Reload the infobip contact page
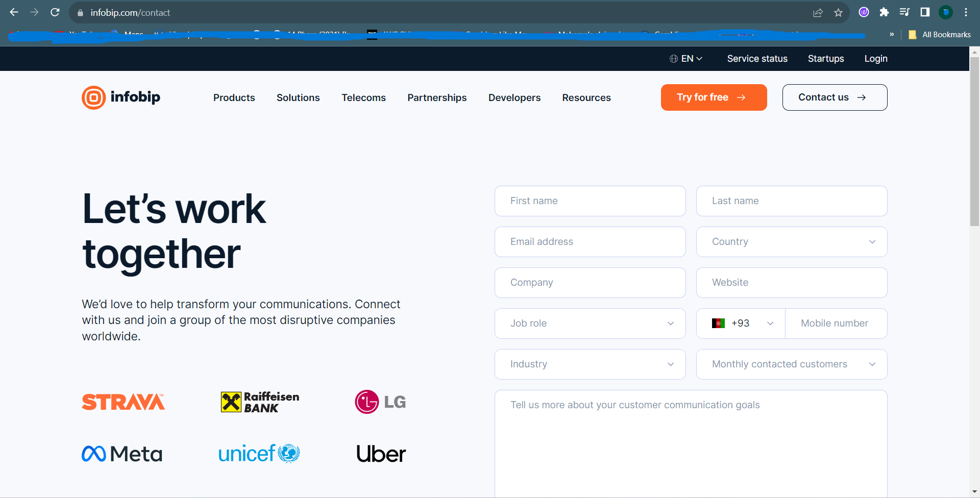Image resolution: width=980 pixels, height=498 pixels. [55, 12]
